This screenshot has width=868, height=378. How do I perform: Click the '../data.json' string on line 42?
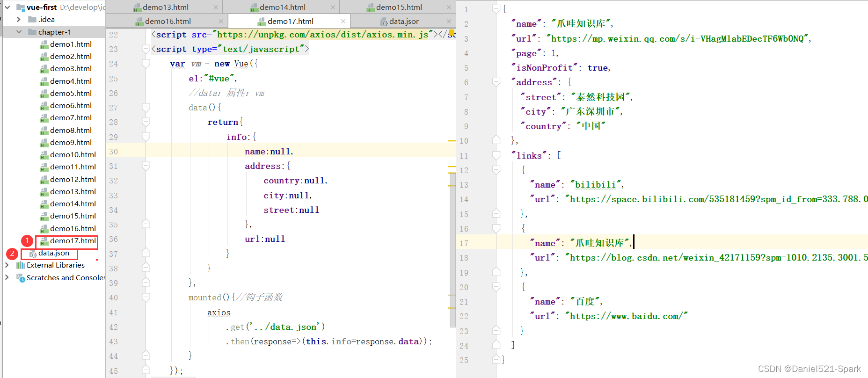point(286,327)
